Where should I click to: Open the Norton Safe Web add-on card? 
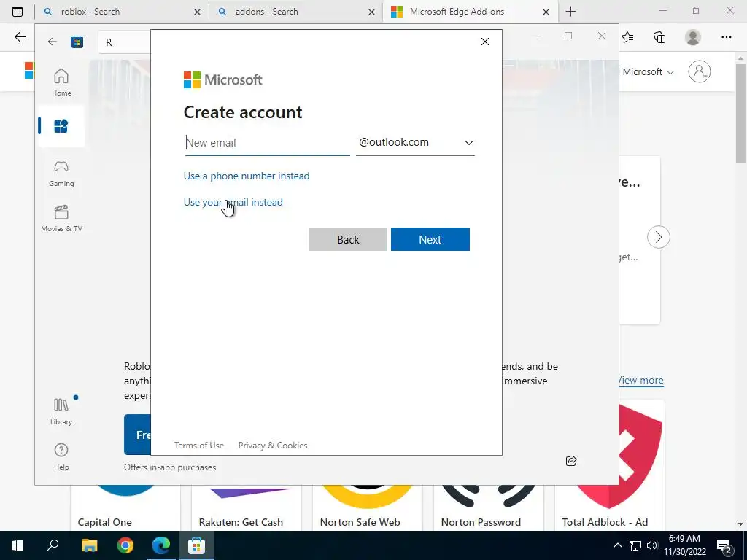368,507
